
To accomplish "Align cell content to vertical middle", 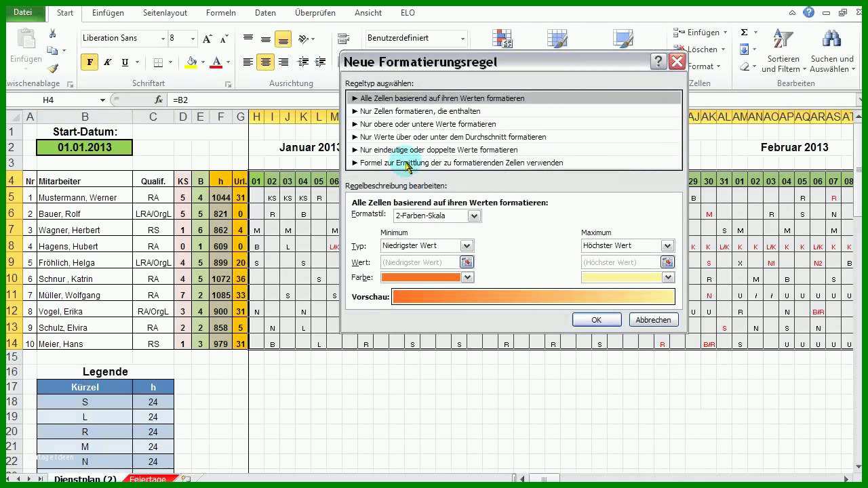I will pyautogui.click(x=266, y=39).
